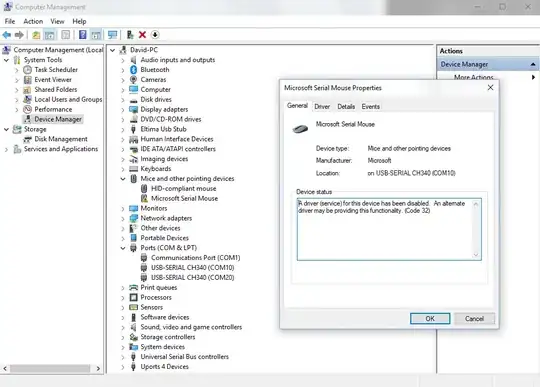Image resolution: width=540 pixels, height=387 pixels.
Task: Click the OK button in properties dialog
Action: coord(430,318)
